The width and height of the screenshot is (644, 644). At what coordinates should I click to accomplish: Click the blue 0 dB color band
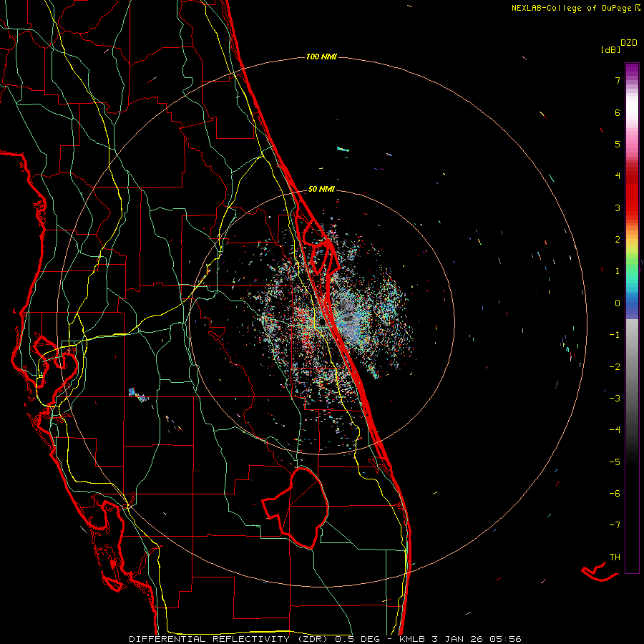coord(632,303)
